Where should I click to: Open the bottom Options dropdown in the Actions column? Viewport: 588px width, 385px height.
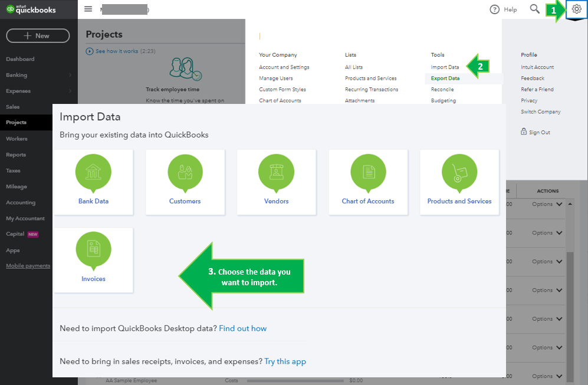547,376
